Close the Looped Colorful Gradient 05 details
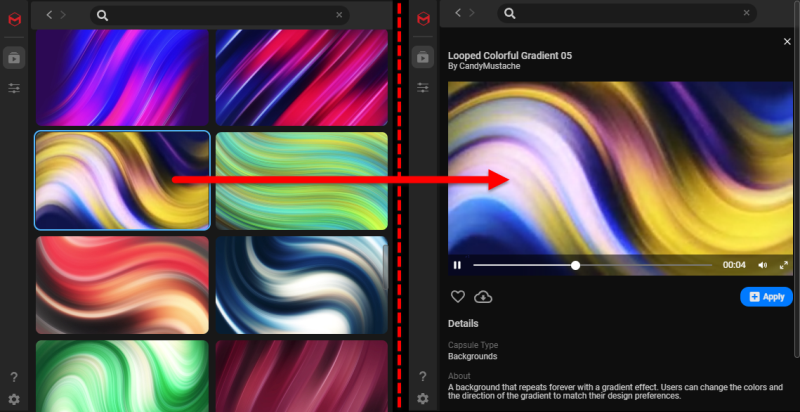This screenshot has height=412, width=800. coord(787,41)
